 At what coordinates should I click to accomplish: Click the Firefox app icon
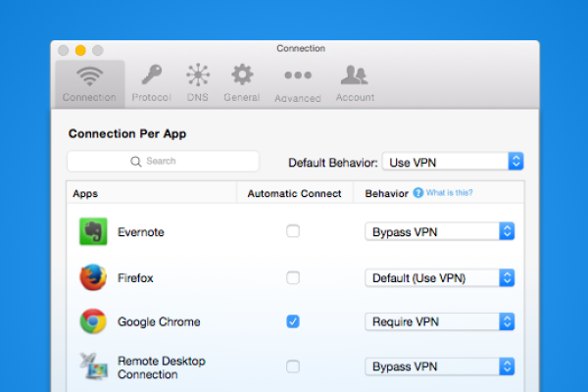click(93, 277)
